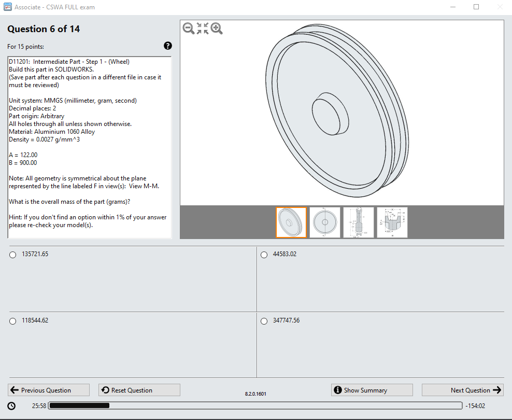The height and width of the screenshot is (420, 512).
Task: Click the clock icon beside elapsed time
Action: tap(11, 406)
